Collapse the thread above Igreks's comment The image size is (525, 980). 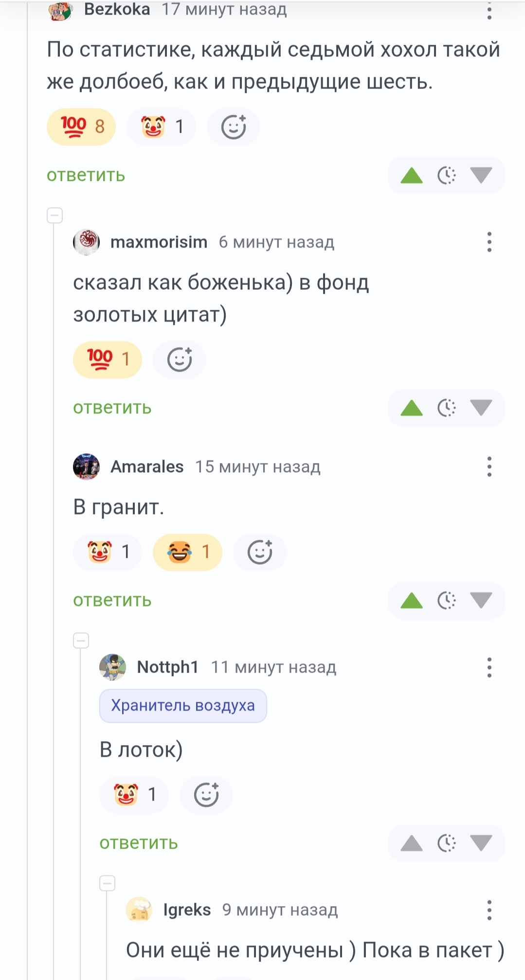(108, 883)
